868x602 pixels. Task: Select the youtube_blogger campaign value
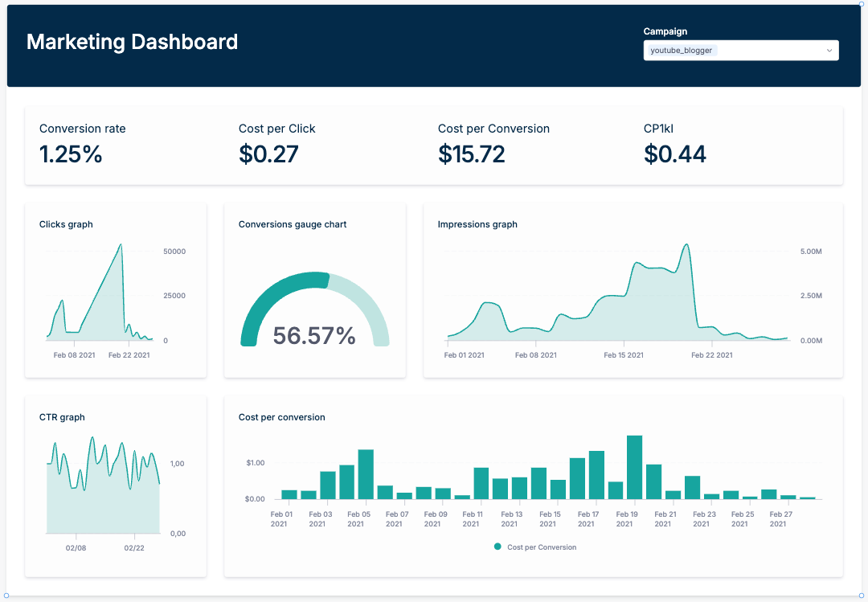pos(682,50)
